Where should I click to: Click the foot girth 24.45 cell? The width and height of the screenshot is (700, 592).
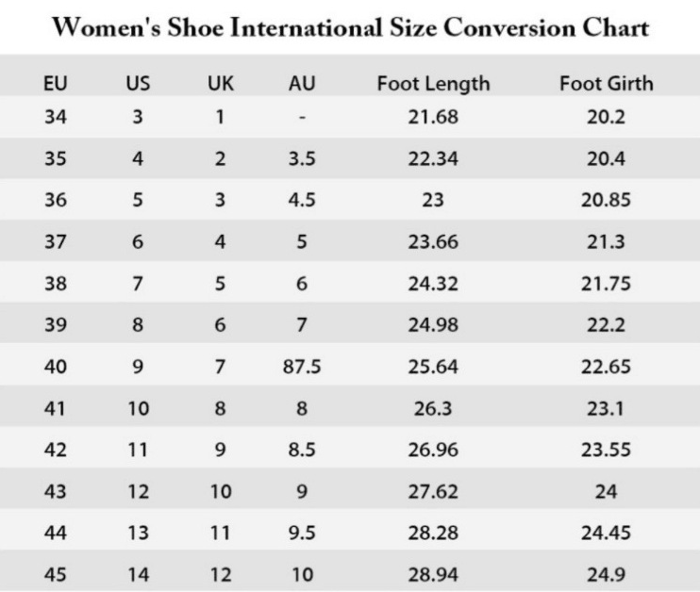(606, 533)
